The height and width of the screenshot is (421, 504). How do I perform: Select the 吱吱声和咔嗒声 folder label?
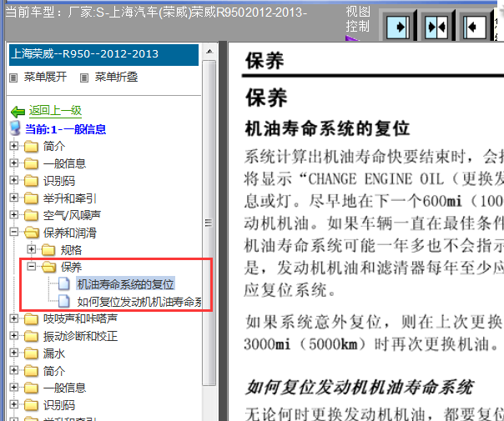pos(80,319)
